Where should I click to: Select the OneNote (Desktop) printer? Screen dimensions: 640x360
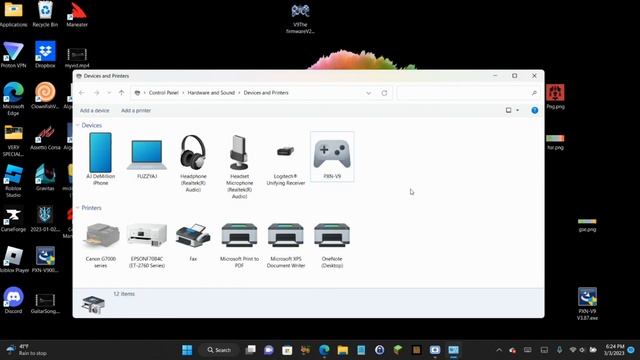click(332, 245)
